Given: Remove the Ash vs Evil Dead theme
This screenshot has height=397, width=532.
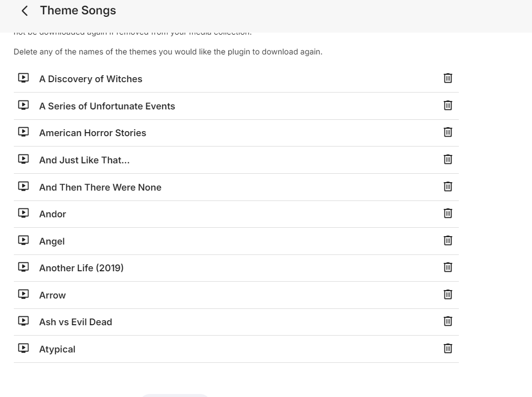Looking at the screenshot, I should [x=447, y=321].
